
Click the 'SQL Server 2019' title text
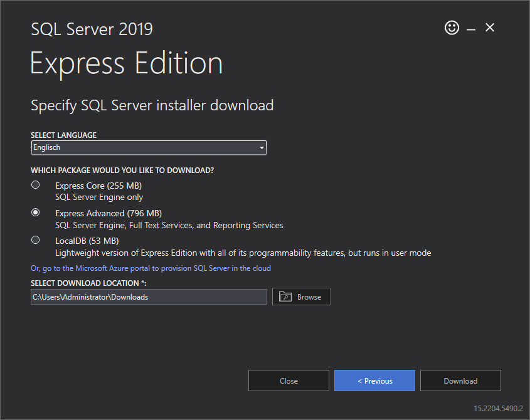tap(92, 29)
